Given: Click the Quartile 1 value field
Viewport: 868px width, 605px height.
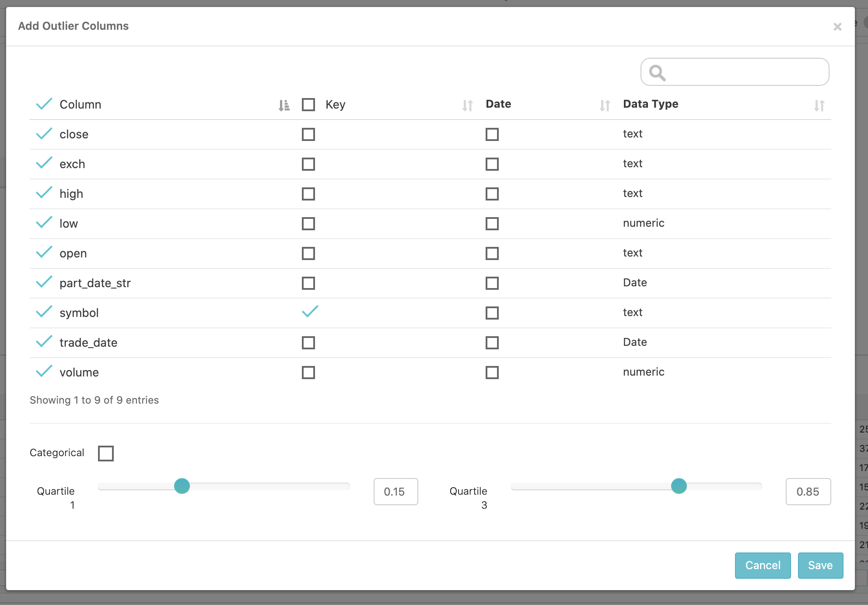Looking at the screenshot, I should pyautogui.click(x=395, y=492).
